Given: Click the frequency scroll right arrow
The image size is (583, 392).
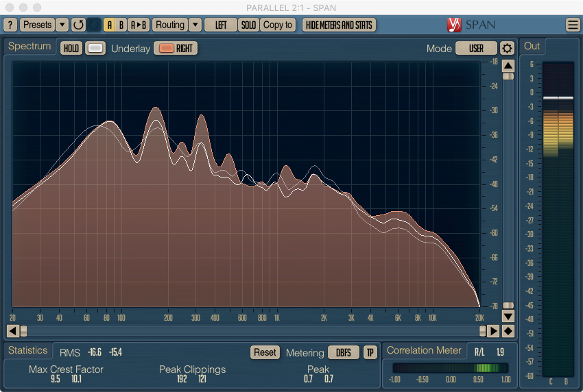Looking at the screenshot, I should tap(493, 331).
